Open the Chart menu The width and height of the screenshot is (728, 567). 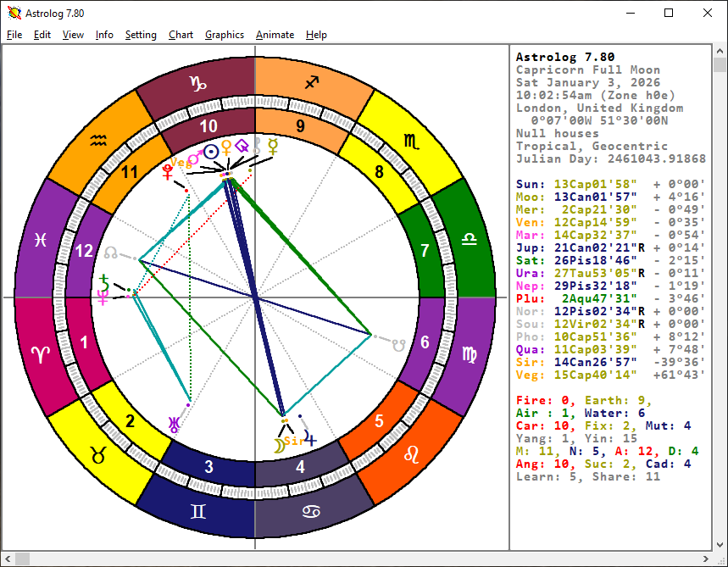point(181,35)
